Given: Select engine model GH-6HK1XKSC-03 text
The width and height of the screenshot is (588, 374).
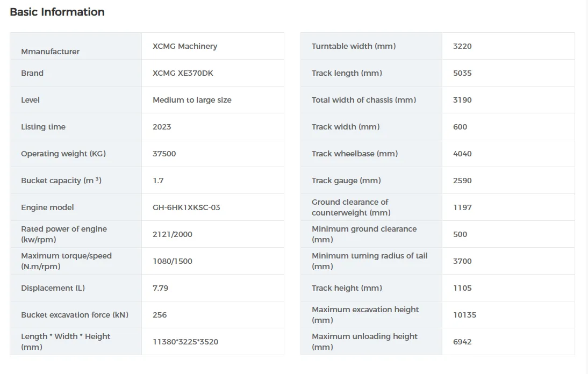Looking at the screenshot, I should 186,207.
